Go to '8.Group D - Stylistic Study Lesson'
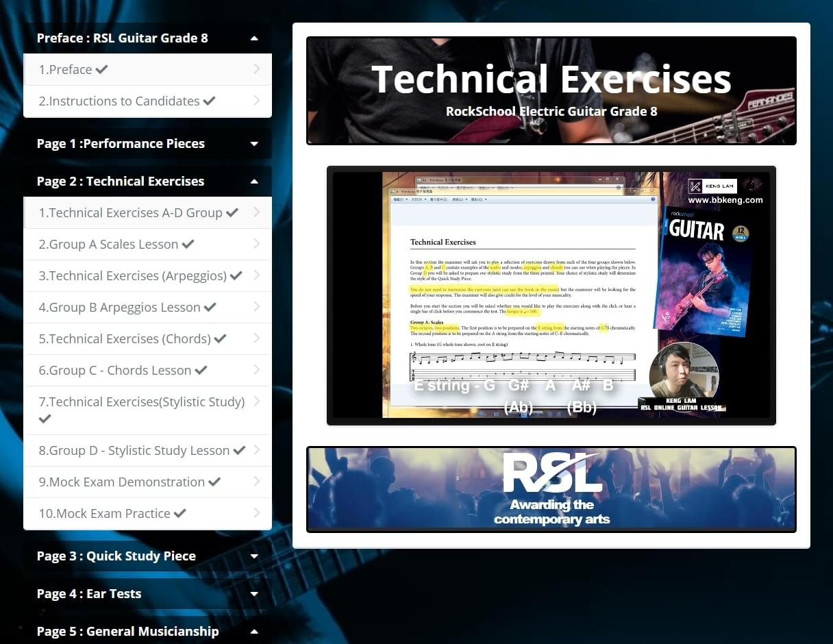 [x=147, y=451]
